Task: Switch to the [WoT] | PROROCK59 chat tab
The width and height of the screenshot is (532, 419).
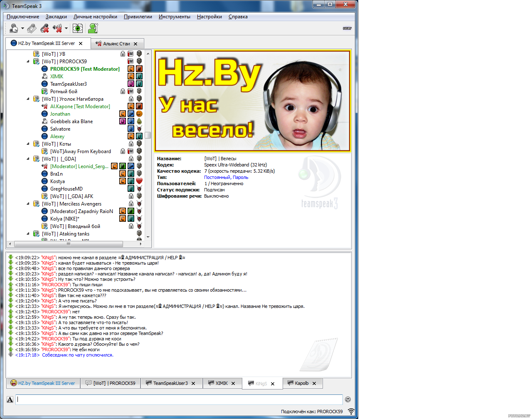Action: 111,383
